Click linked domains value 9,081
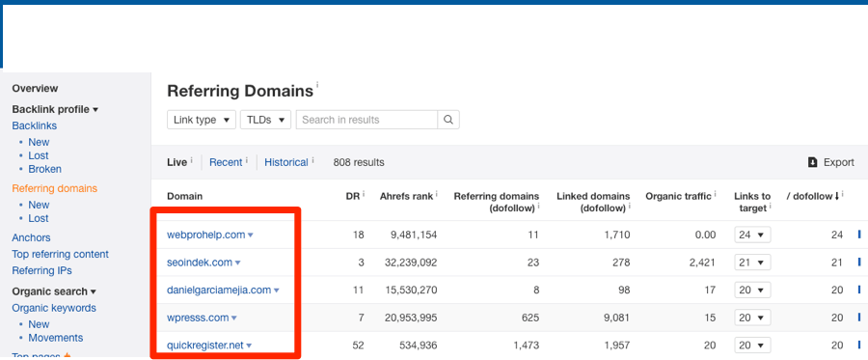Viewport: 868px width, 360px height. click(616, 318)
